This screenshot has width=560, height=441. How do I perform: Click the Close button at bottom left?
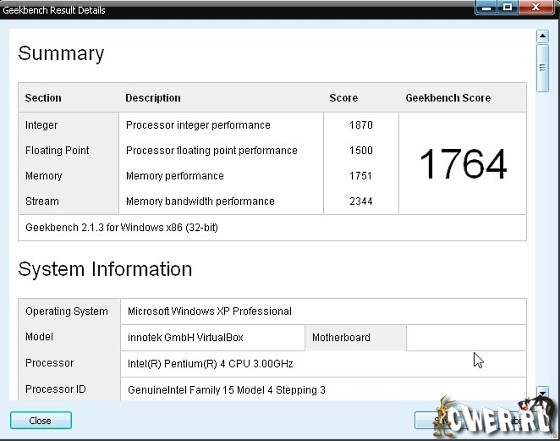[x=41, y=420]
